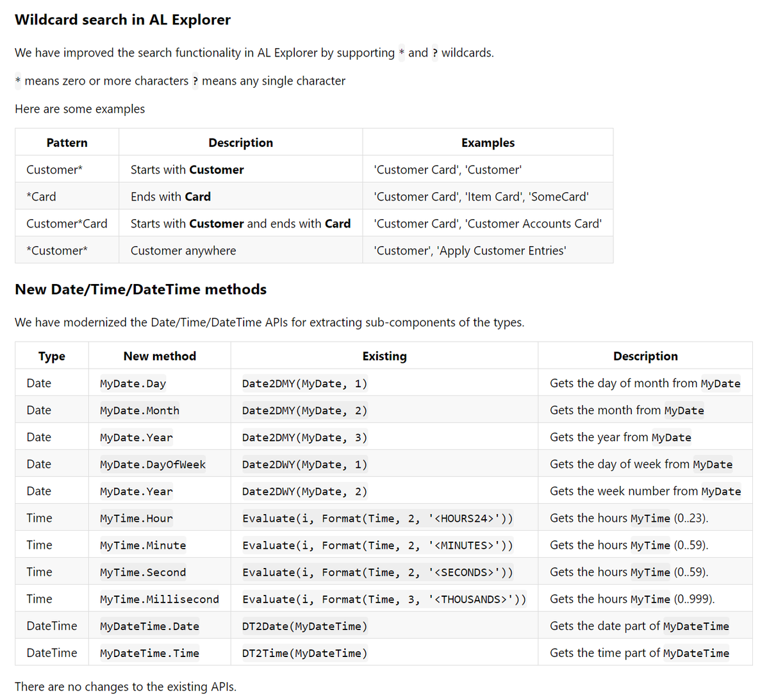Click the Evaluate cell containing '<THOUSANDS>'

click(384, 598)
